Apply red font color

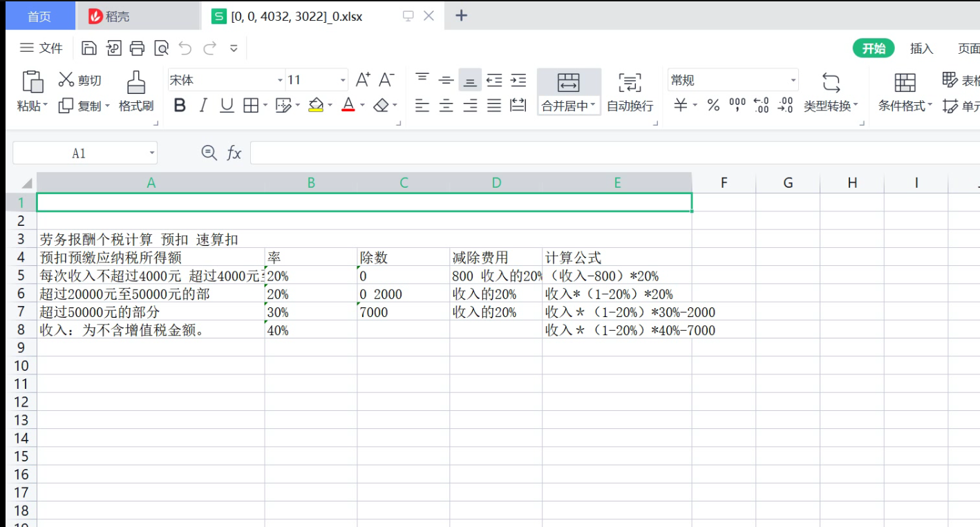(x=348, y=105)
